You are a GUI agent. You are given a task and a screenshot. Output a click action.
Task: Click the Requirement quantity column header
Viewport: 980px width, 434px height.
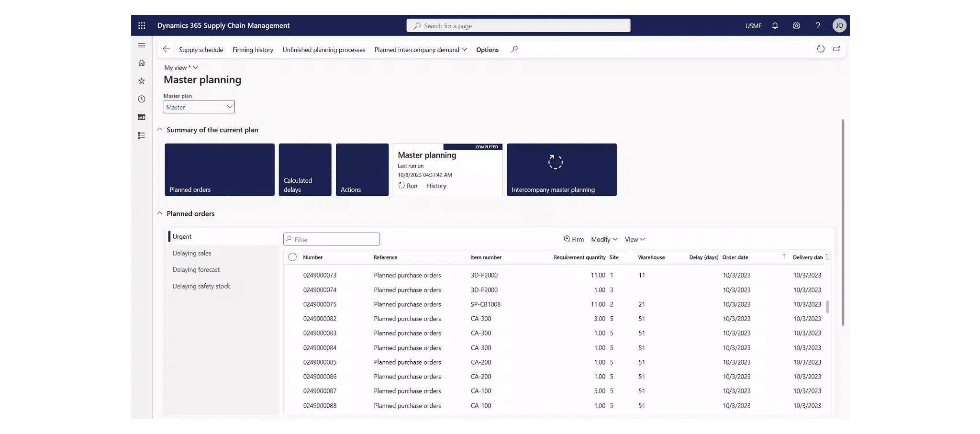pyautogui.click(x=579, y=257)
